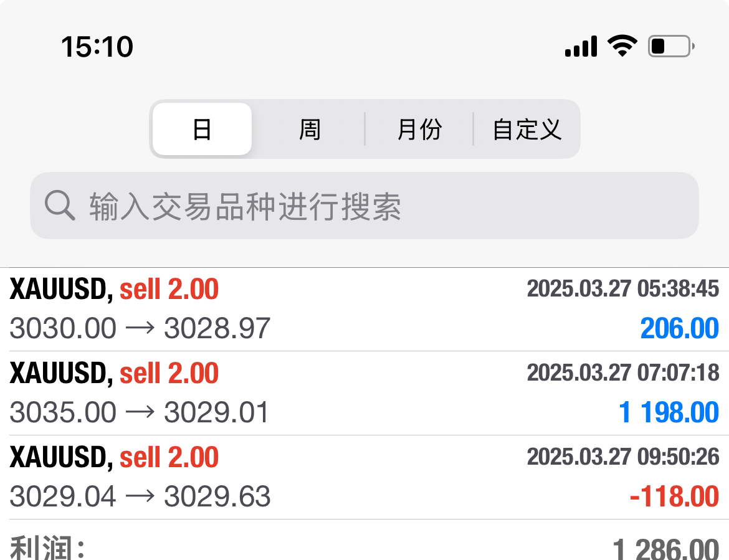Switch to the 周 (Week) tab

310,130
